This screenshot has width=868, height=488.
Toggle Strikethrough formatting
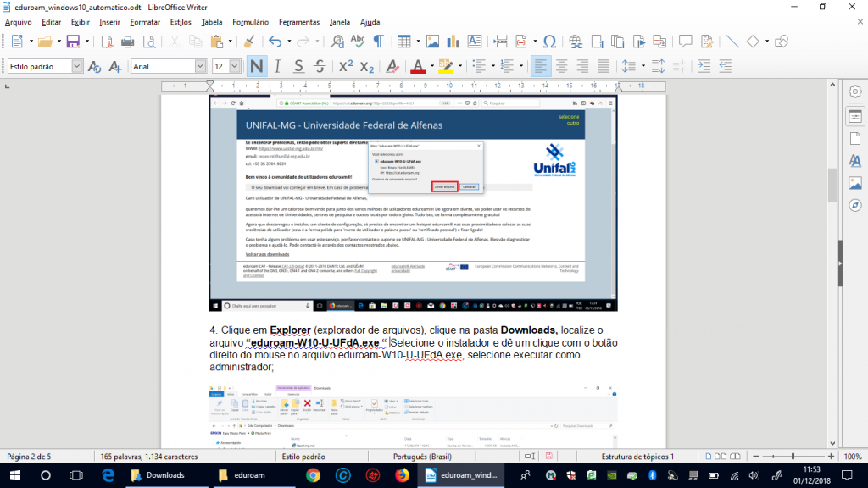point(320,66)
